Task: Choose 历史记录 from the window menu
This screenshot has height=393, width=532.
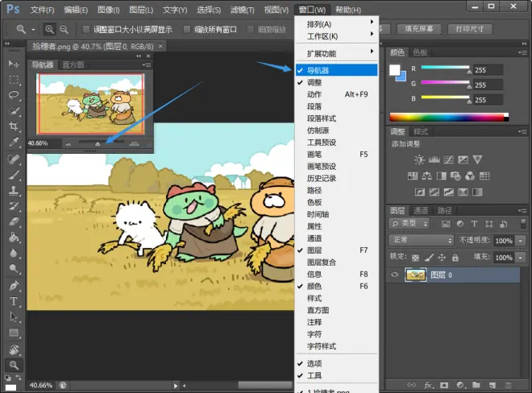Action: point(336,178)
